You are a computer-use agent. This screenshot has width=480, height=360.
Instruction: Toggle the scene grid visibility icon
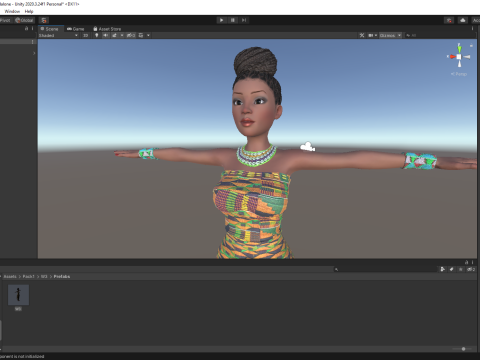click(x=141, y=35)
